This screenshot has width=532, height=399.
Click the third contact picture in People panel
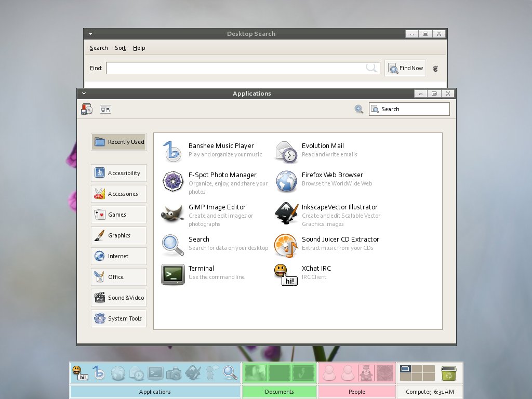366,373
